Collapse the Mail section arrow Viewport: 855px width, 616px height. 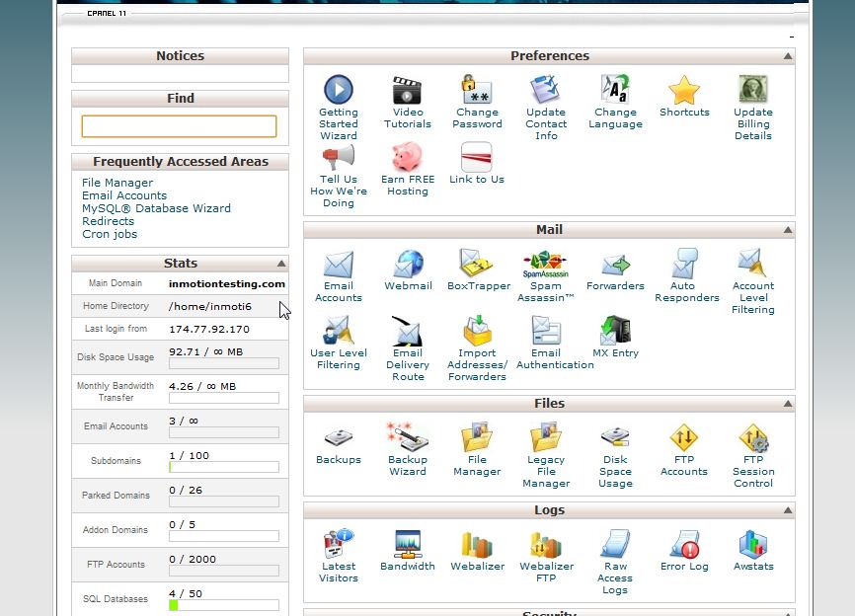click(787, 230)
